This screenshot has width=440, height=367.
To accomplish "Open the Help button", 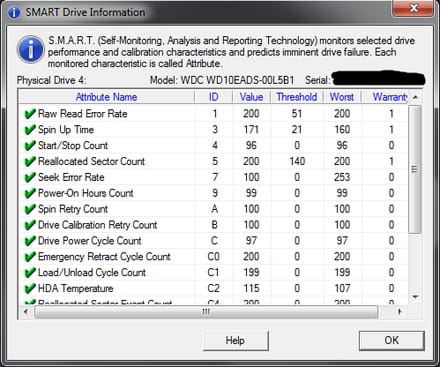I will (235, 340).
